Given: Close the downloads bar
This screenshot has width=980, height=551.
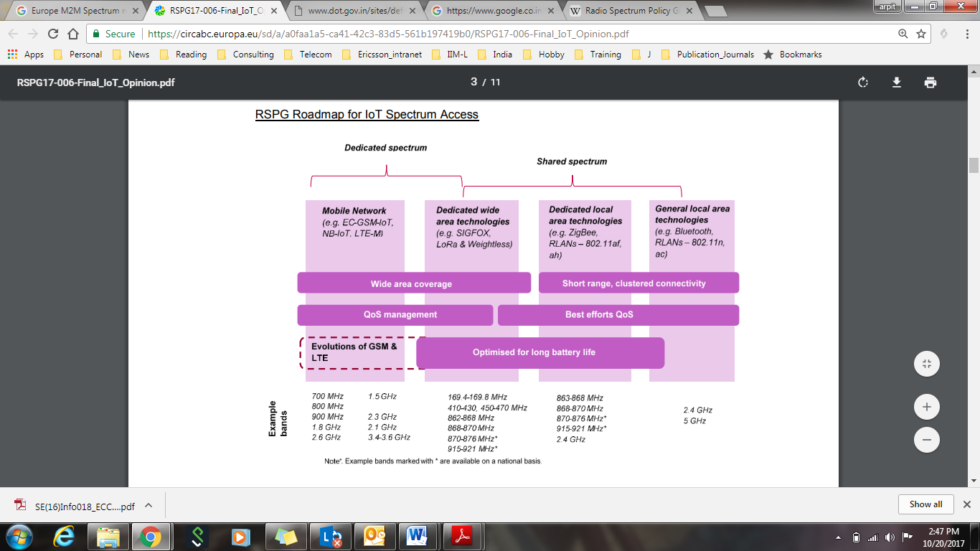Looking at the screenshot, I should tap(966, 504).
